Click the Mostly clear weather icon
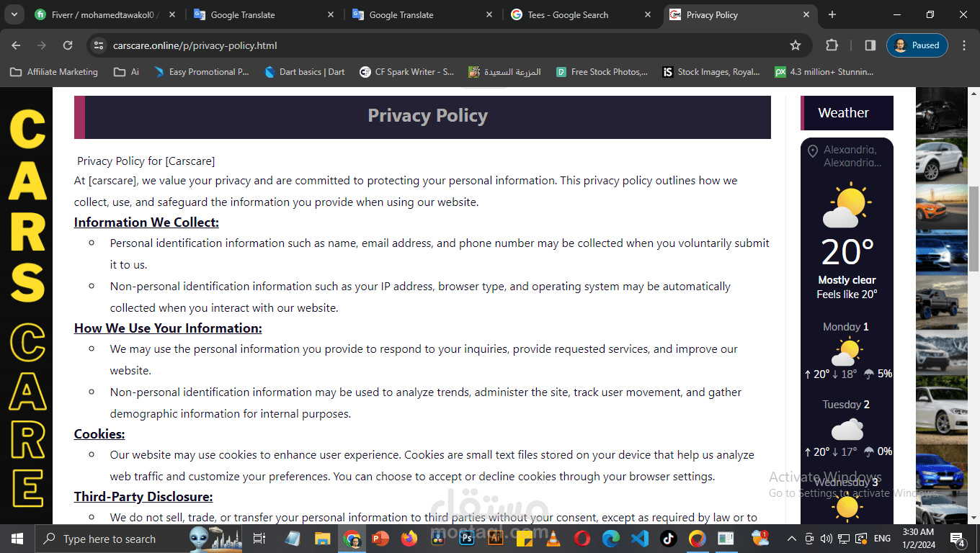 [847, 205]
